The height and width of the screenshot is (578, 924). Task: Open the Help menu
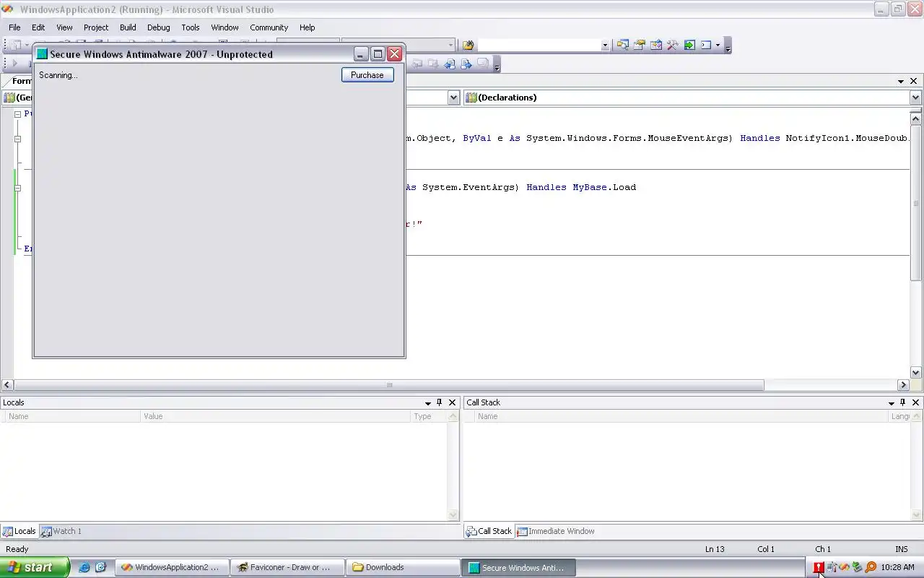[x=308, y=27]
